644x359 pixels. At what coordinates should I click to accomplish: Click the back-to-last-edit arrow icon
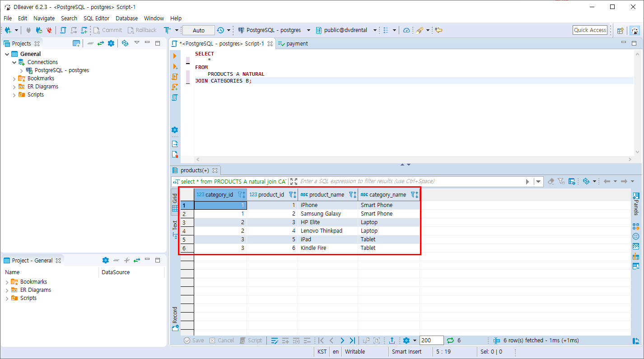[x=438, y=30]
